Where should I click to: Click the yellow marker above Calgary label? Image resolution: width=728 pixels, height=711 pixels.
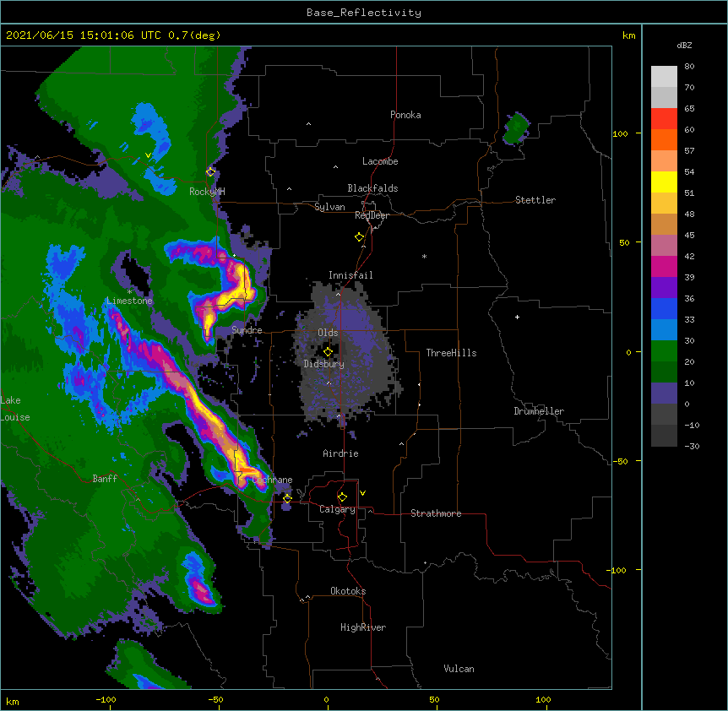coord(342,497)
